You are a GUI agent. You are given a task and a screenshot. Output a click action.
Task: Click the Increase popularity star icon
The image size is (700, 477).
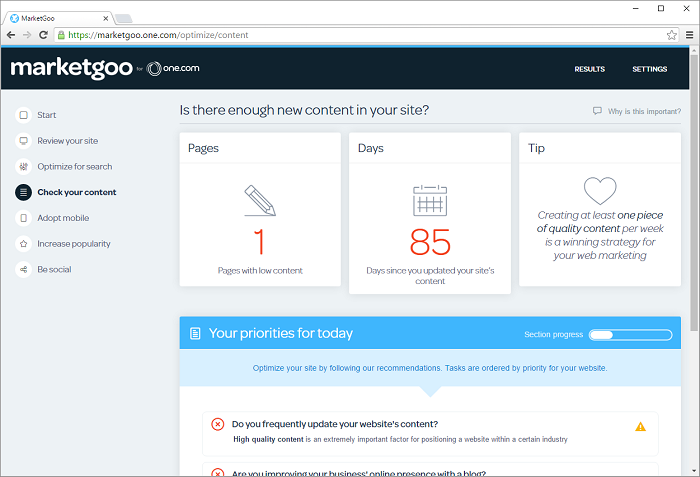tap(24, 244)
